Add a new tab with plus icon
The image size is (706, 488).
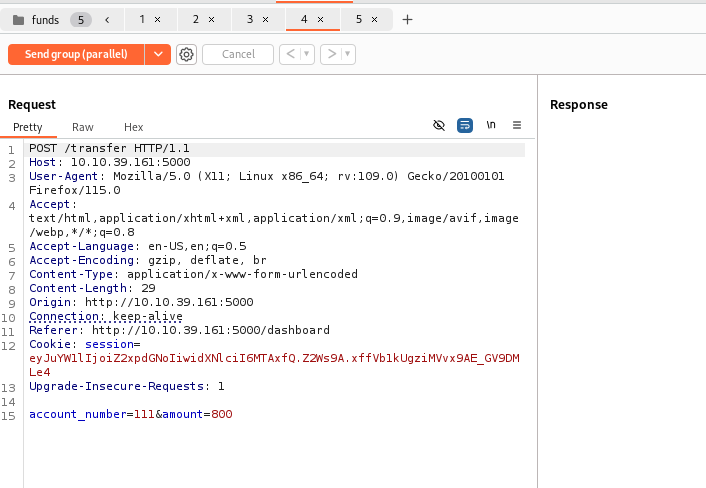click(x=407, y=19)
